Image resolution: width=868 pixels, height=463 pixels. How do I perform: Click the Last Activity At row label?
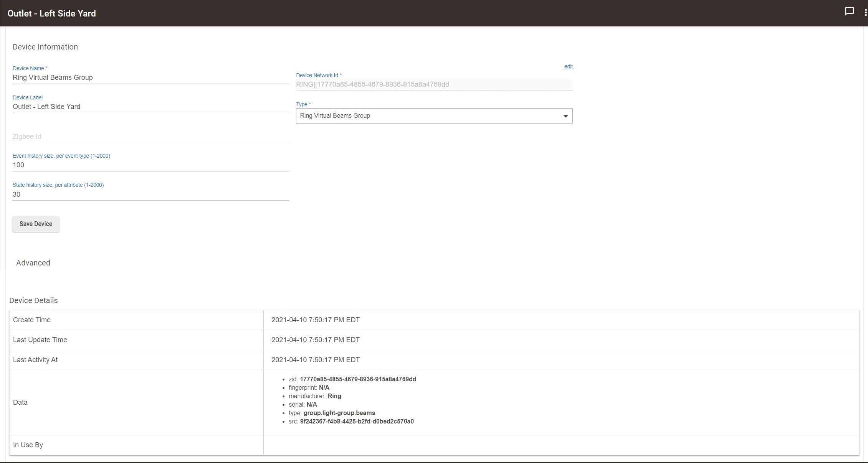pos(35,360)
